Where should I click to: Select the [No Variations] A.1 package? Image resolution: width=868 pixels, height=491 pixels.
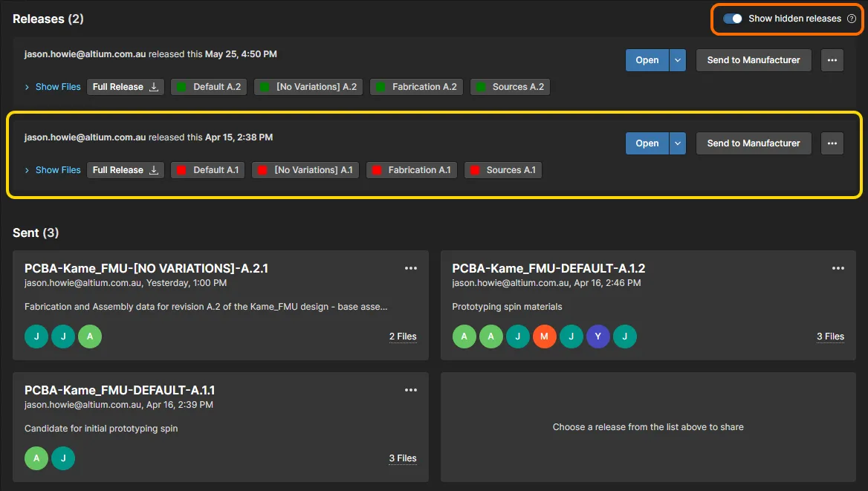coord(305,170)
